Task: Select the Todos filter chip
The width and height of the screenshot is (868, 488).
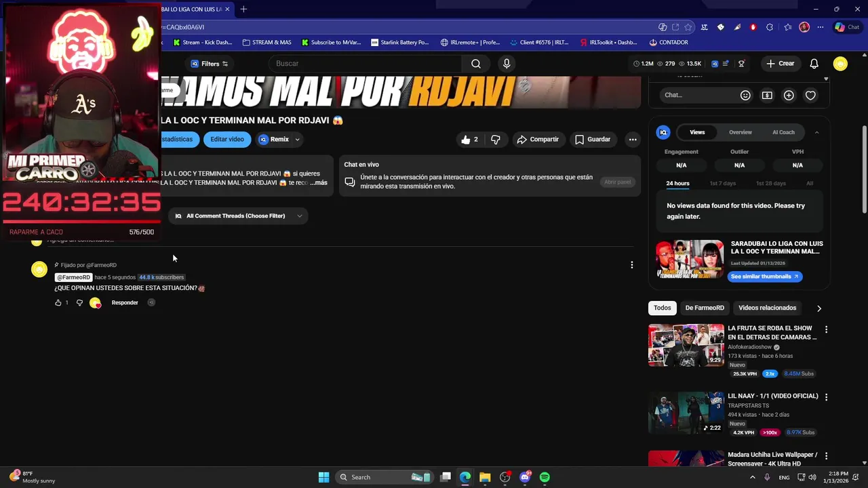Action: 663,308
